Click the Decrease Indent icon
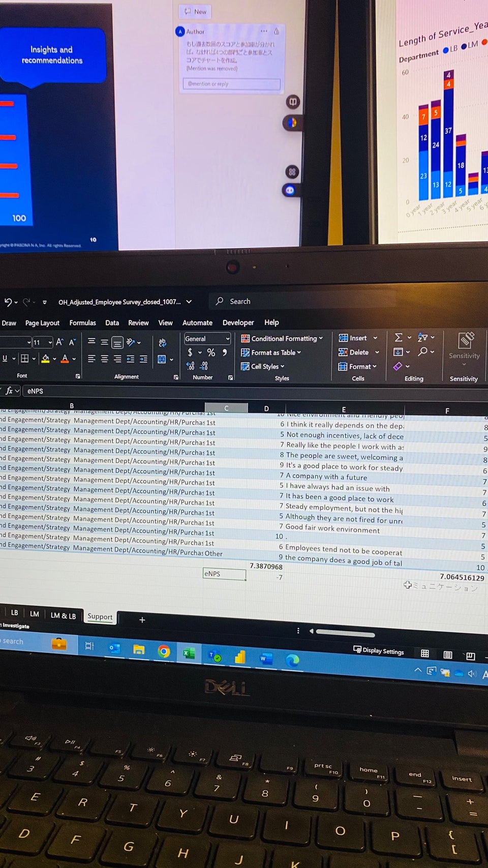The width and height of the screenshot is (488, 868). [131, 359]
